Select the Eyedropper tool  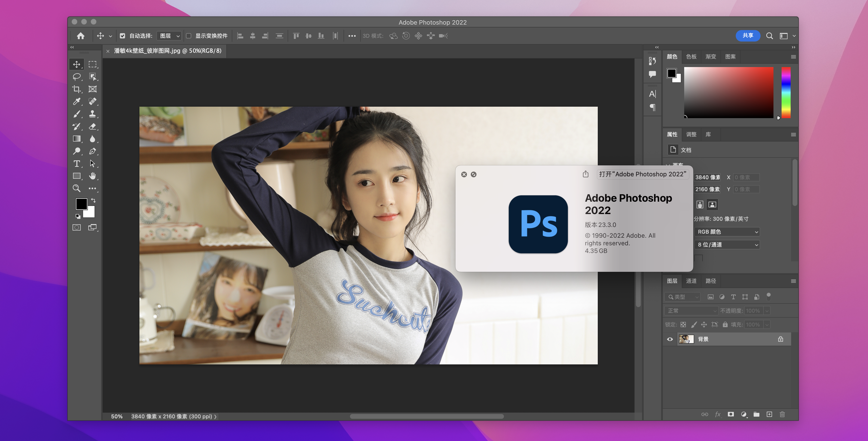point(76,101)
